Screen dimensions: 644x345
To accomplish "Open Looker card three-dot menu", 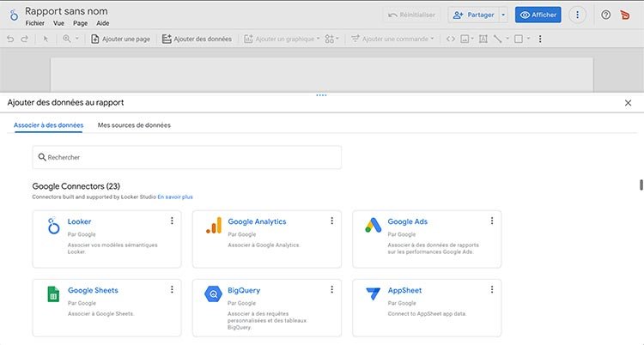I will click(172, 221).
